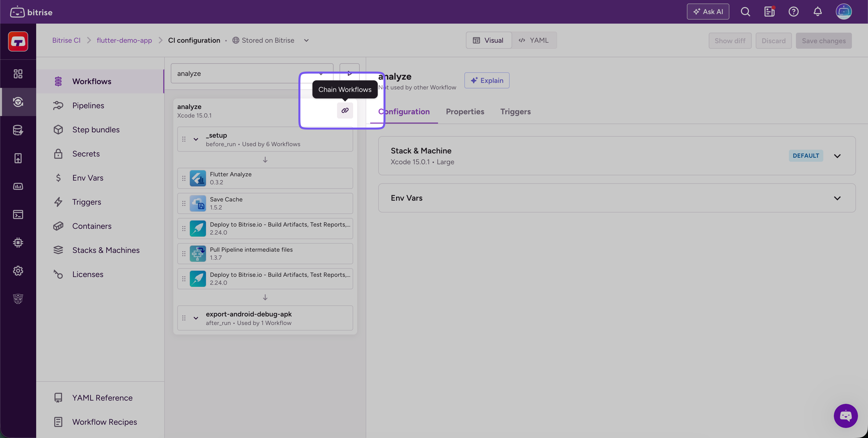Click the Save Cache step icon
Screen dimensions: 868x438
pyautogui.click(x=198, y=203)
